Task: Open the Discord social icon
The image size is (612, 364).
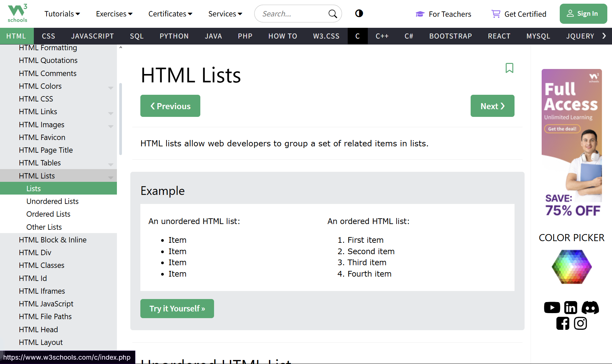Action: pyautogui.click(x=590, y=307)
